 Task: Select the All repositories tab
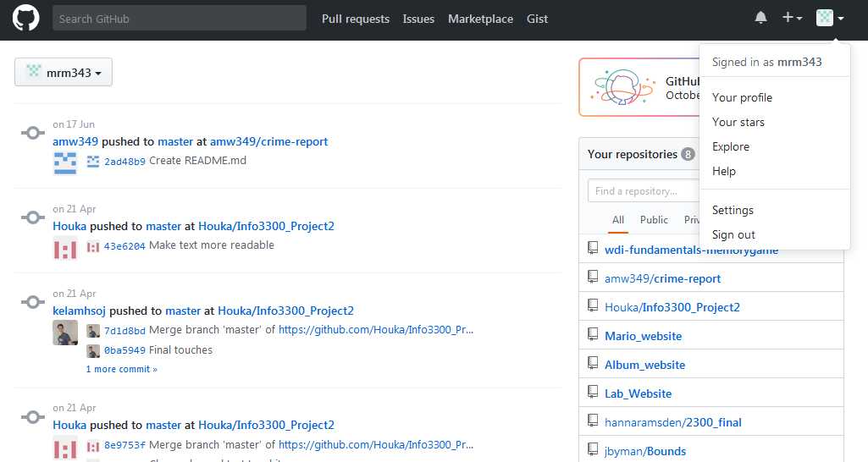tap(618, 220)
